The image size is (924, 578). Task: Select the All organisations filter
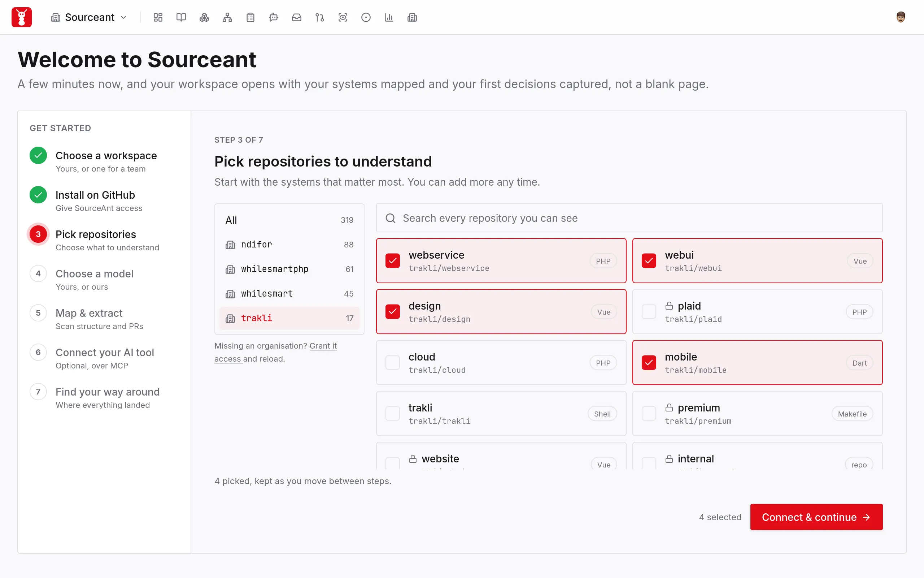[x=289, y=220]
